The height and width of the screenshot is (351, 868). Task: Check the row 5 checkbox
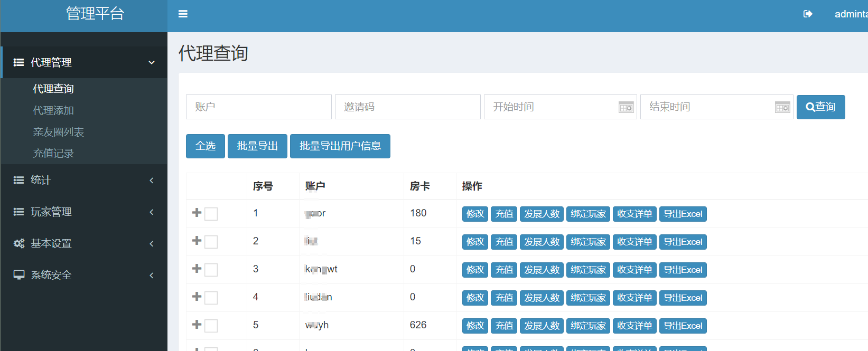click(x=211, y=326)
